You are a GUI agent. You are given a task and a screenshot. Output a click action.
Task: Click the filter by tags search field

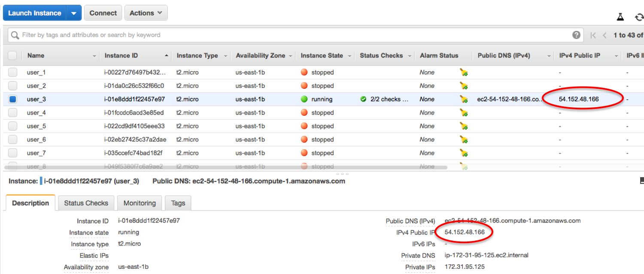(x=292, y=35)
